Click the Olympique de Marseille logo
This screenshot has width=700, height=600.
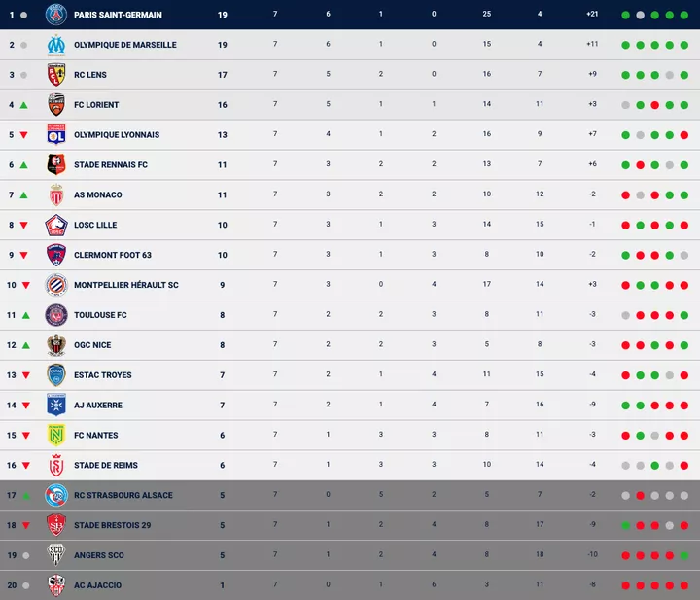(55, 45)
